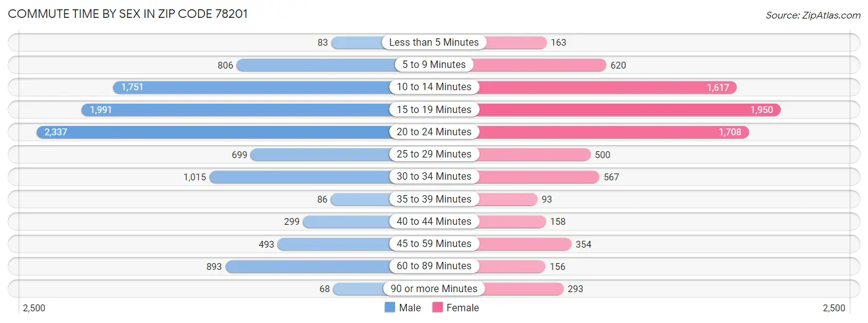Click the Female legend text label
The image size is (868, 323).
tap(462, 308)
